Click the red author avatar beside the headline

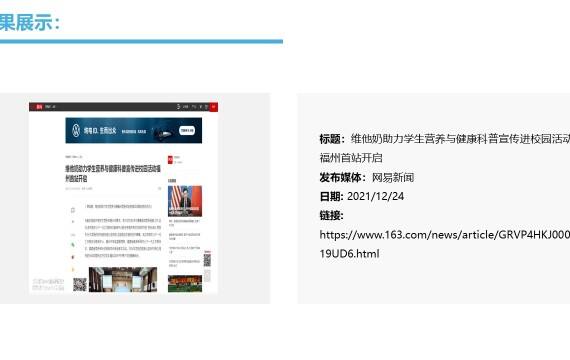click(x=170, y=160)
